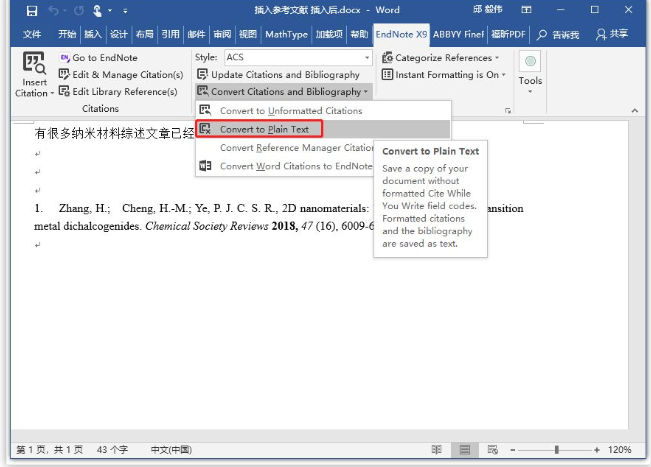This screenshot has width=651, height=467.
Task: Choose Convert Reference Manager Citations item
Action: click(x=285, y=148)
